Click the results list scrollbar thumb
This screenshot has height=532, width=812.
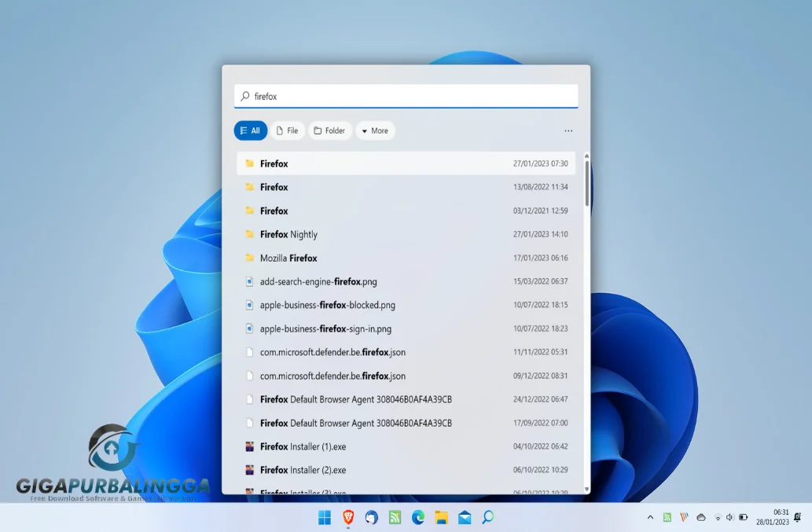pyautogui.click(x=586, y=183)
